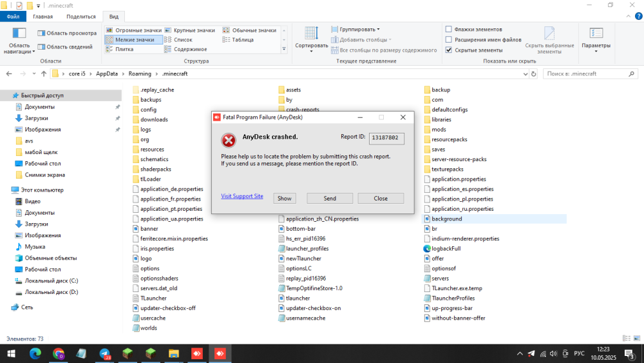
Task: Click Visit Support Site link
Action: pyautogui.click(x=242, y=196)
